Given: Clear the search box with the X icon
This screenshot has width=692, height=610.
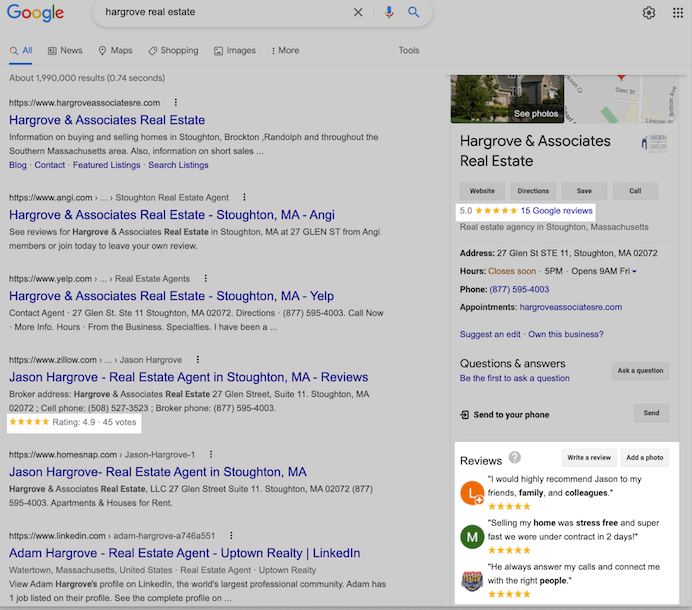Looking at the screenshot, I should point(358,12).
